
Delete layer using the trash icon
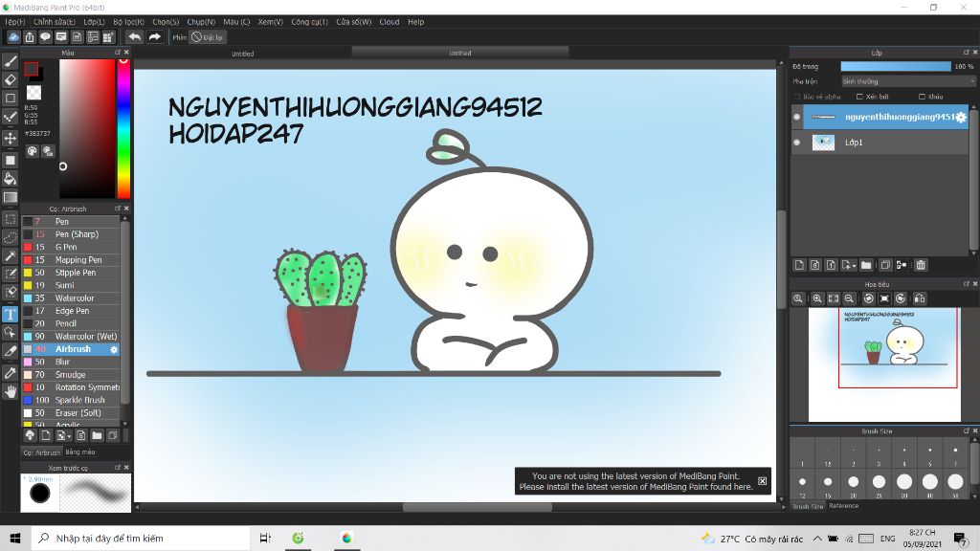pyautogui.click(x=921, y=265)
